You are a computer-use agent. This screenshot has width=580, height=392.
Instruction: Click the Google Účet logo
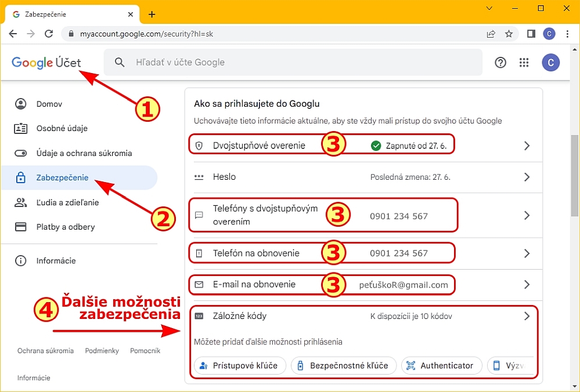[46, 63]
